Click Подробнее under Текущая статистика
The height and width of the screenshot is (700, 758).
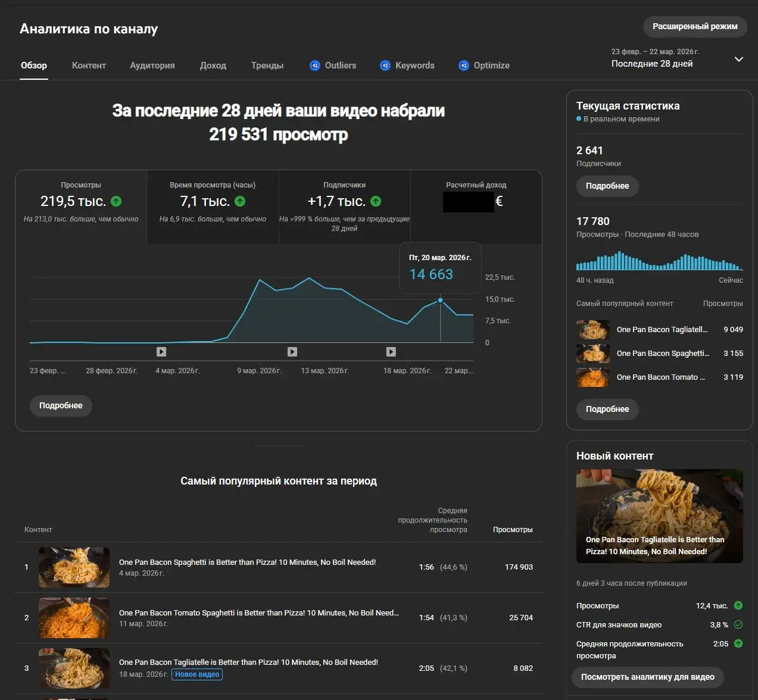click(607, 186)
